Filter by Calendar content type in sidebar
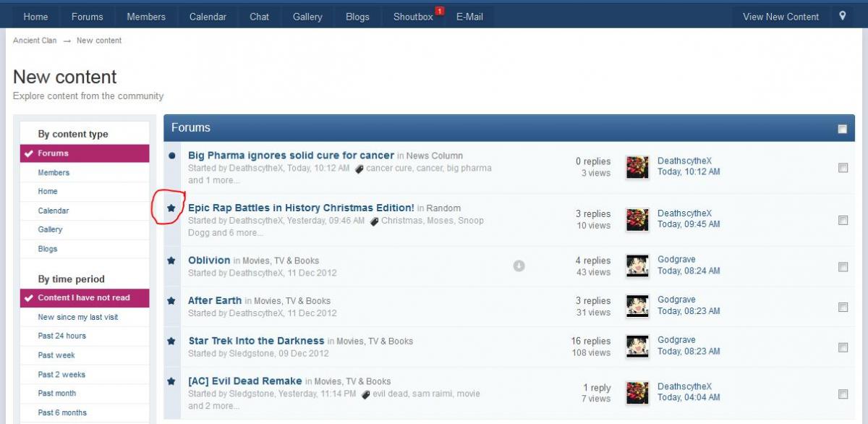 click(54, 211)
